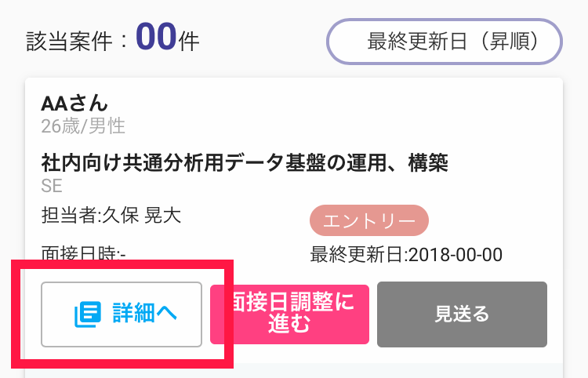The image size is (588, 378).
Task: Click the 件 unit after the count
Action: [x=189, y=42]
